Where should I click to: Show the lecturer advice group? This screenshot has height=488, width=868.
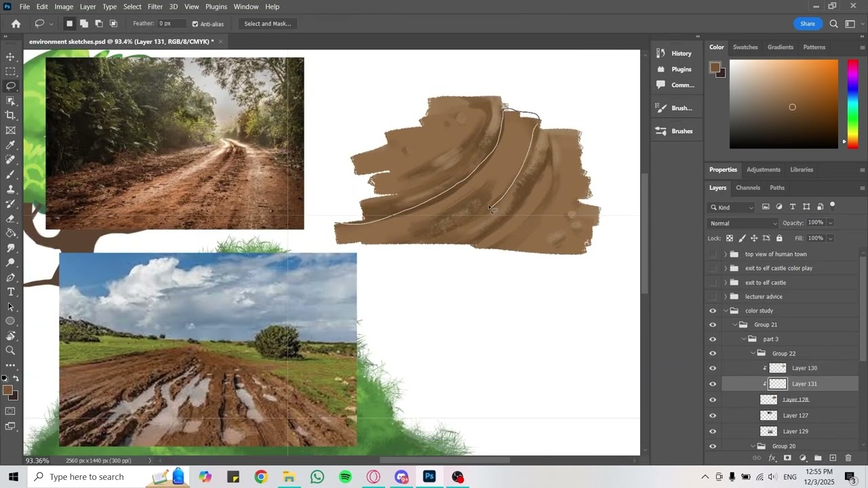pyautogui.click(x=713, y=297)
